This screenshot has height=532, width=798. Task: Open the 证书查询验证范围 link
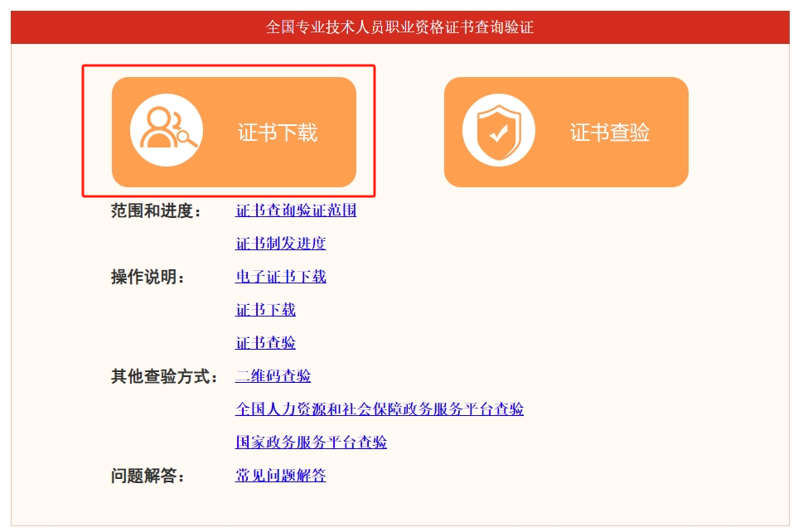(296, 210)
